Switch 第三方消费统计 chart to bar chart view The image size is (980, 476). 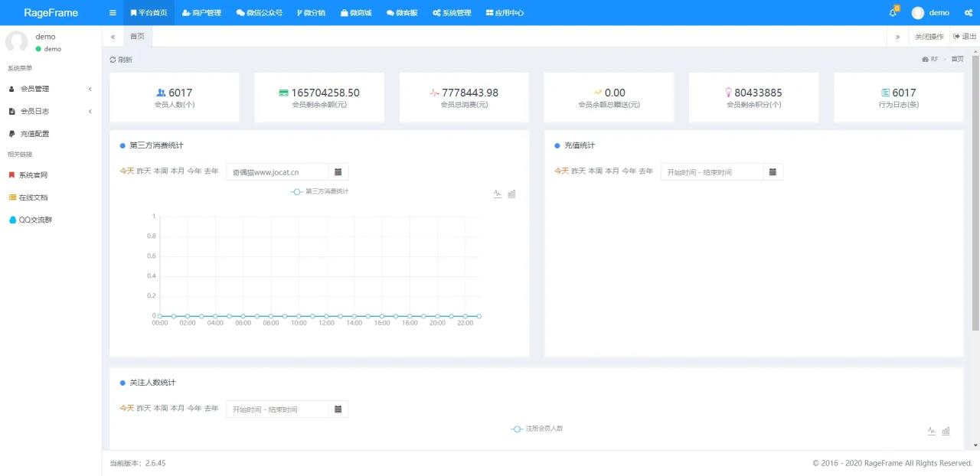[511, 194]
